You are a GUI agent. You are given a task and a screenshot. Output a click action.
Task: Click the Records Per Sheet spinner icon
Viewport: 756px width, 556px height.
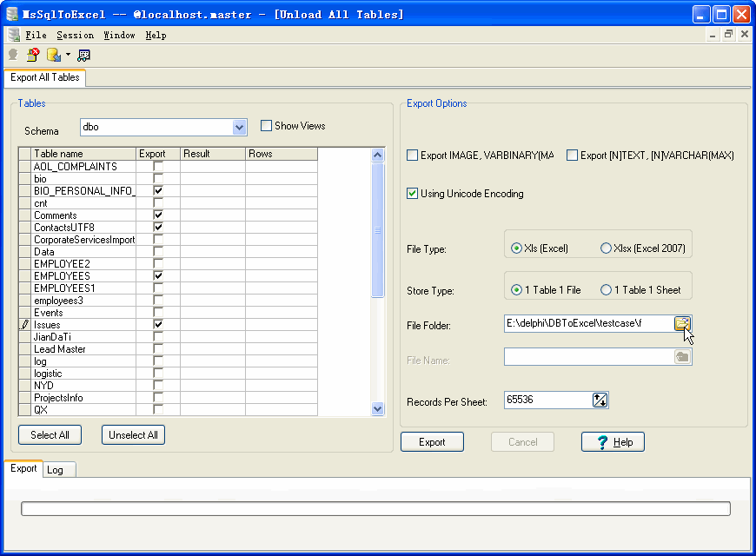point(600,400)
